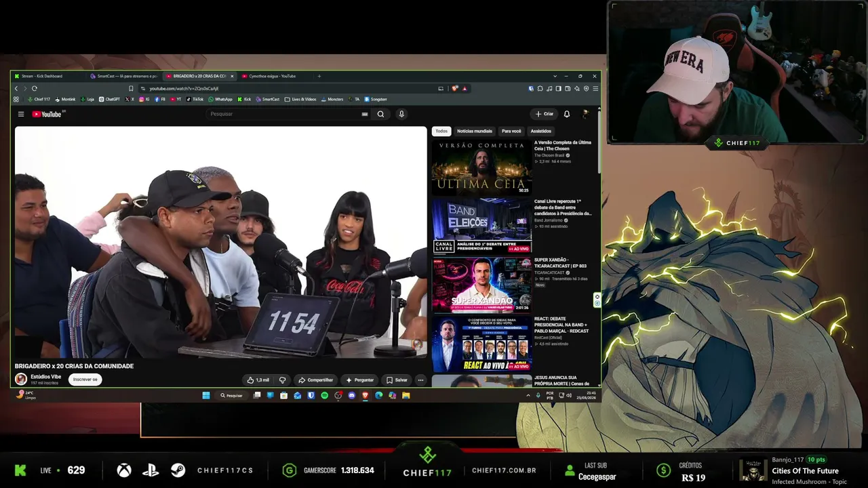Bookmark this page with the bookmark icon
The height and width of the screenshot is (488, 868).
(131, 88)
